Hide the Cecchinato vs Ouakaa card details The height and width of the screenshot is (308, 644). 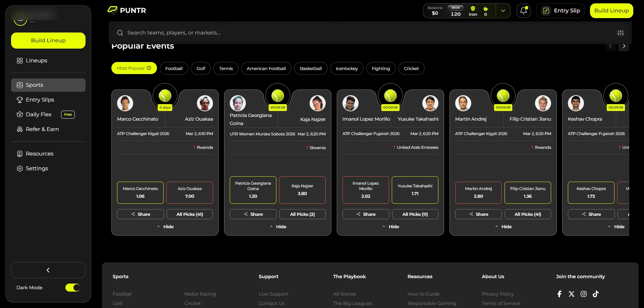[165, 227]
